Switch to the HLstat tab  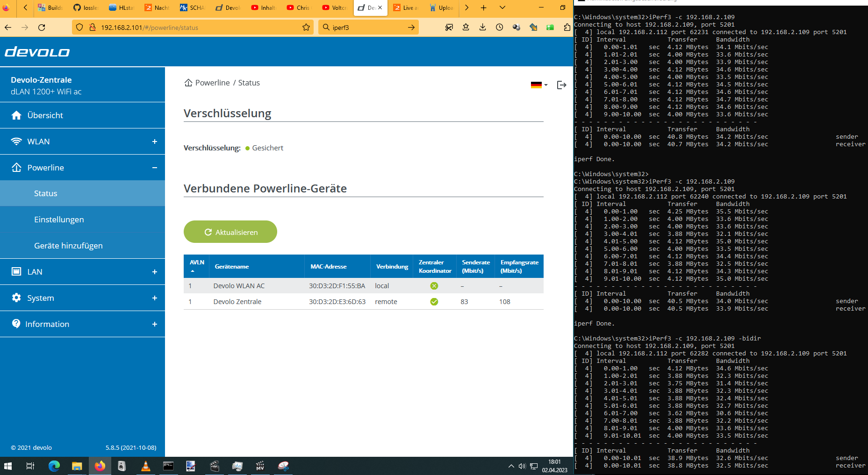[x=122, y=7]
